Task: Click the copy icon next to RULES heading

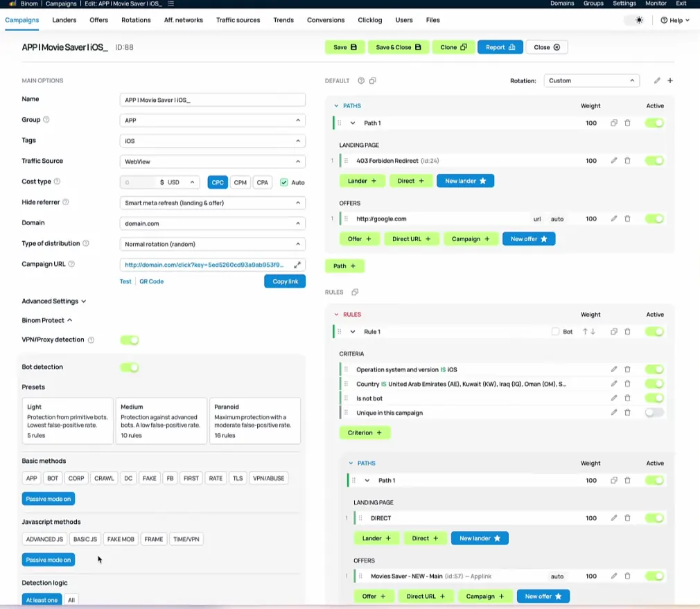Action: pos(355,292)
